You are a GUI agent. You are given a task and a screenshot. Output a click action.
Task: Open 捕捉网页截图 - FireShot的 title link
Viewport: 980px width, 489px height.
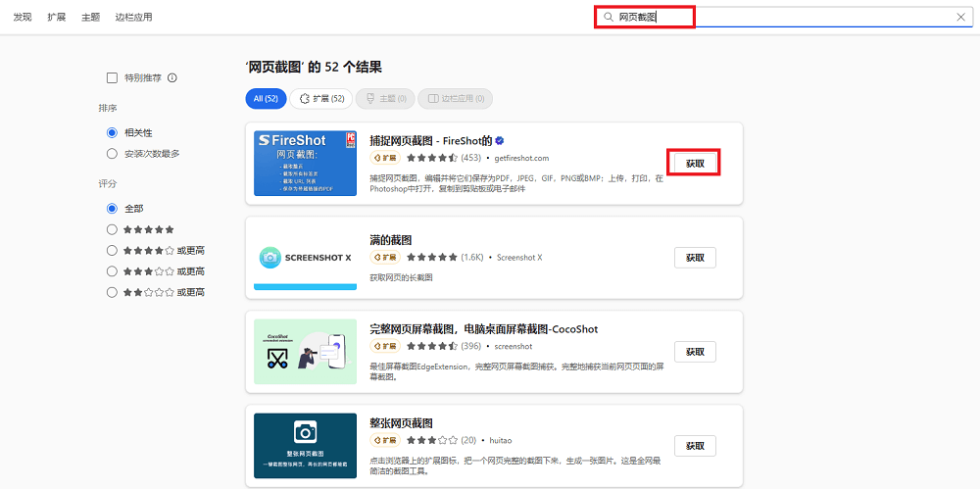click(x=431, y=141)
